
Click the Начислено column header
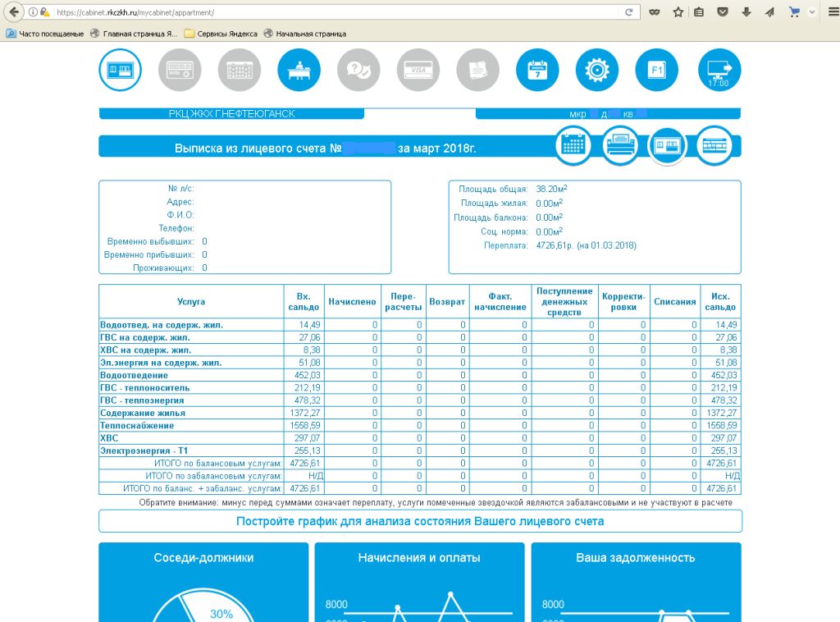pyautogui.click(x=352, y=302)
